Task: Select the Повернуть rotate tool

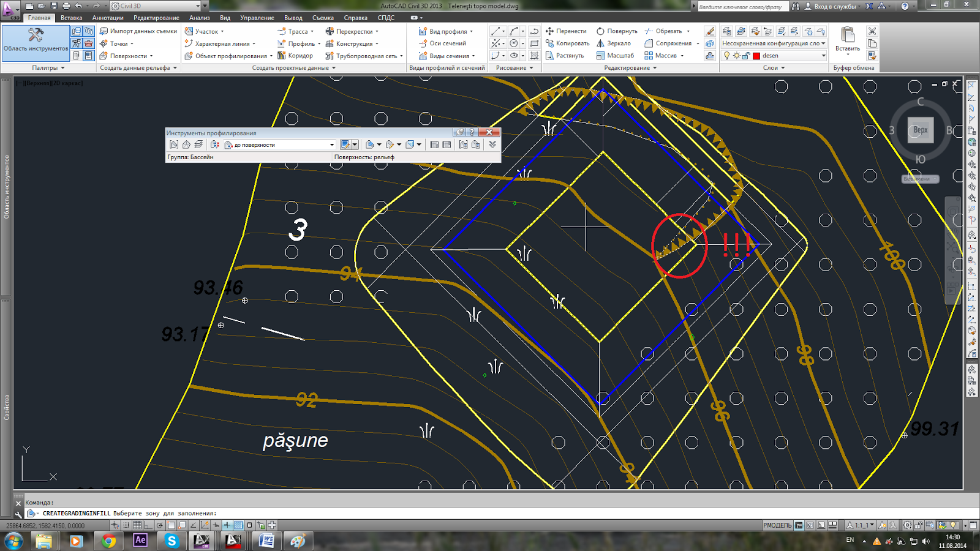Action: tap(617, 31)
